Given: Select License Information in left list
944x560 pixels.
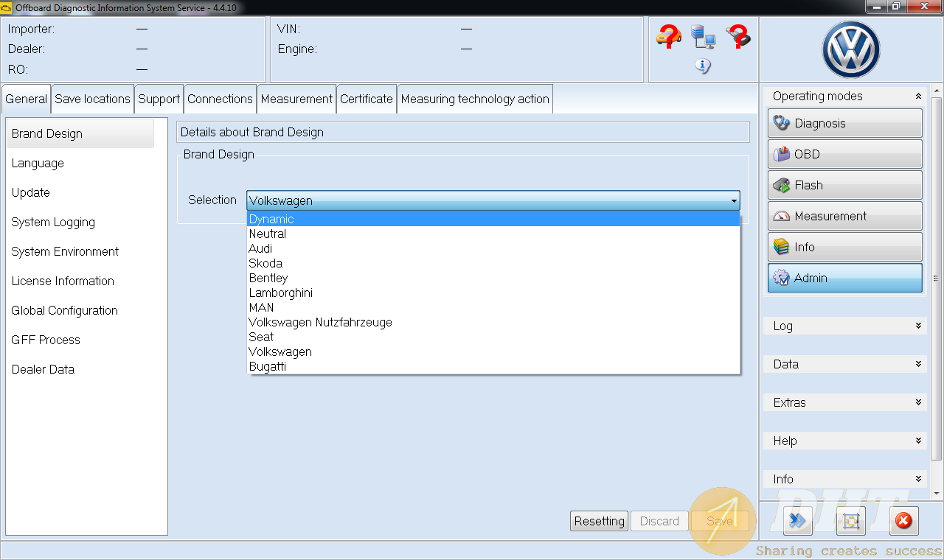Looking at the screenshot, I should [80, 281].
